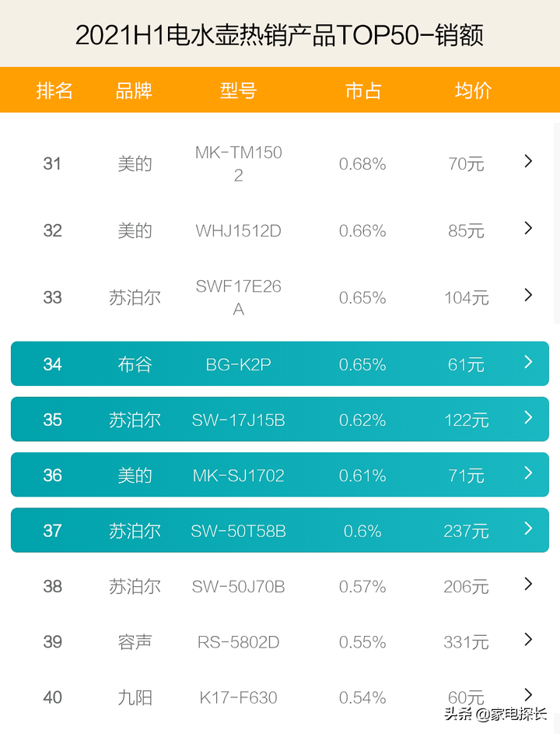The image size is (560, 734).
Task: Open the highlighted 布谷 BG-K2P row
Action: (280, 364)
